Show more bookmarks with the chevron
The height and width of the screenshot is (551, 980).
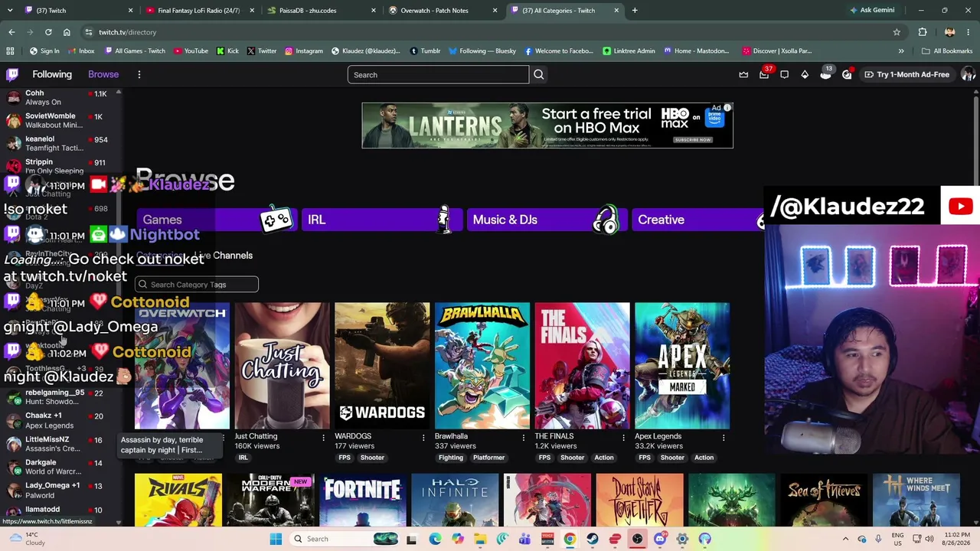pos(901,51)
